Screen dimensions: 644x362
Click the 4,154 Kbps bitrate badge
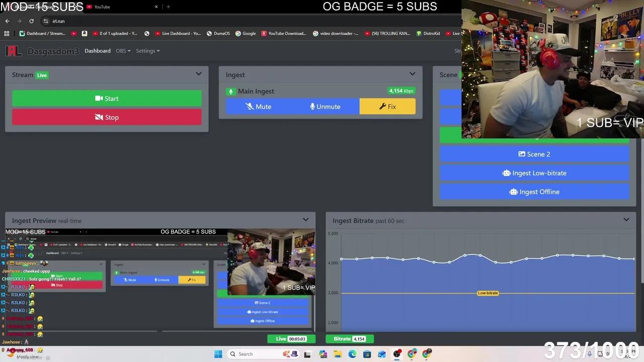click(401, 91)
